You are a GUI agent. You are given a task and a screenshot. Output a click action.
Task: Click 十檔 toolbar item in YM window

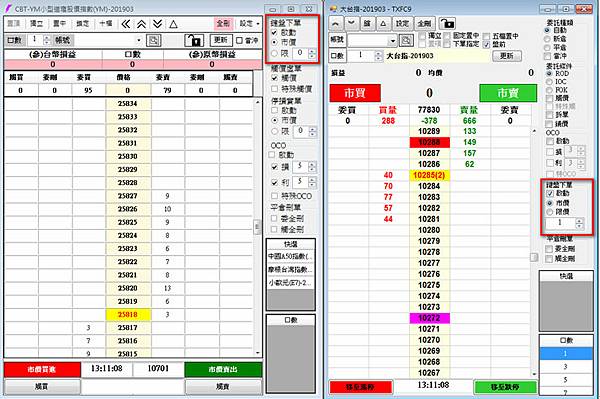point(106,24)
